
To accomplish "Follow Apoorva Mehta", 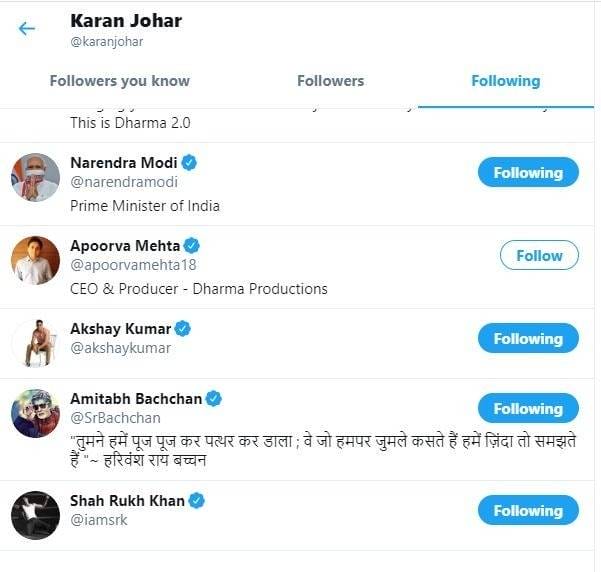I will [x=539, y=256].
